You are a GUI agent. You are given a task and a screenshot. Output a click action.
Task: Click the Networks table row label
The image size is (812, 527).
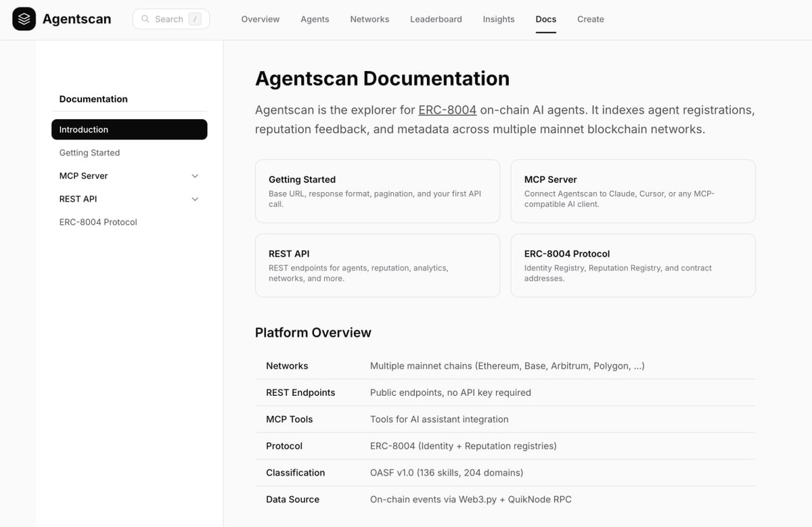coord(287,366)
